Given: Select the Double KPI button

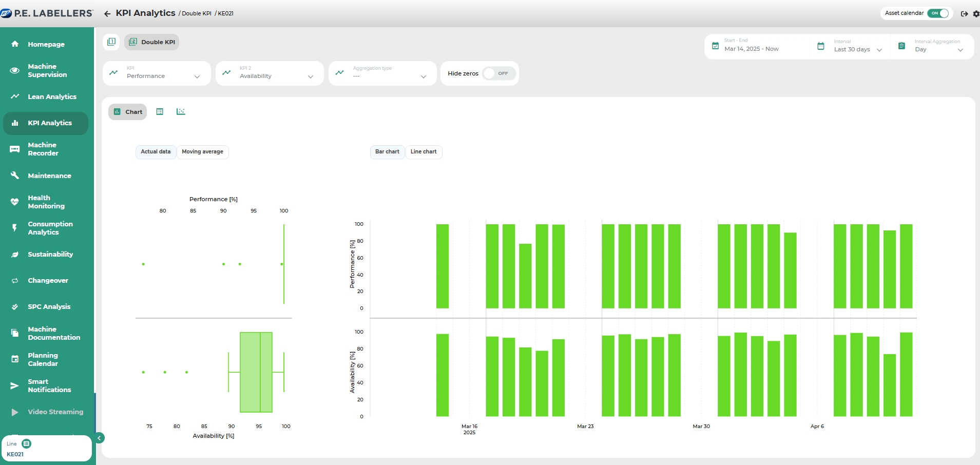Looking at the screenshot, I should (x=152, y=42).
